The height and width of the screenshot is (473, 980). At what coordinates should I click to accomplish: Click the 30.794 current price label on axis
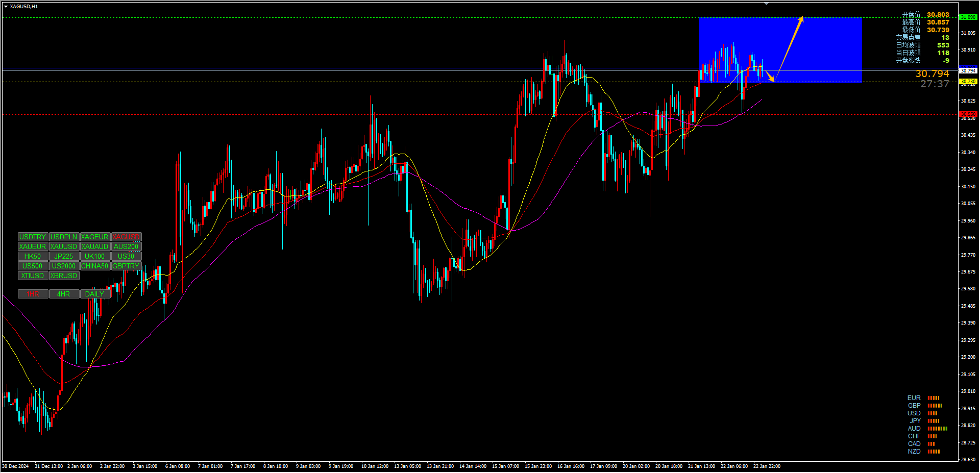point(968,71)
